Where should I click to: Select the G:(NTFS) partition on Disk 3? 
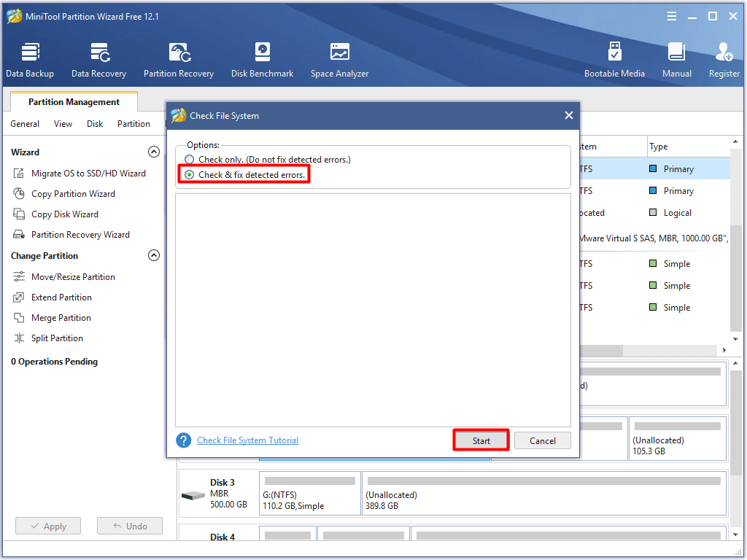[309, 494]
